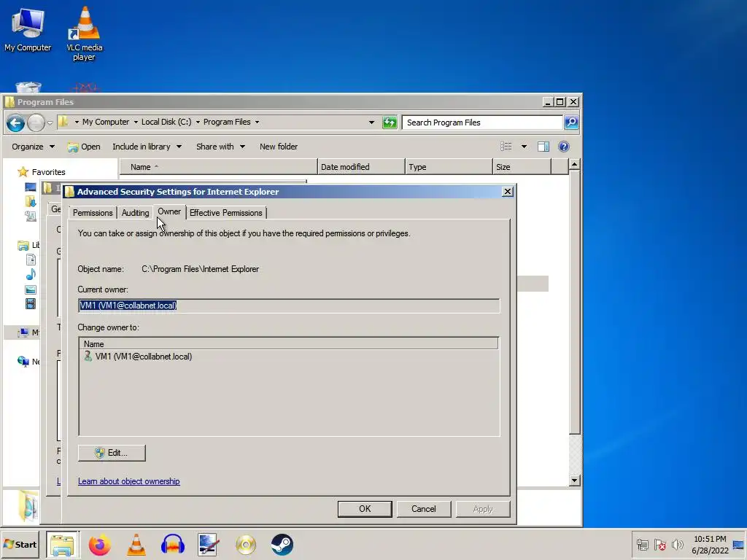Click the green refresh button in address bar

point(390,122)
